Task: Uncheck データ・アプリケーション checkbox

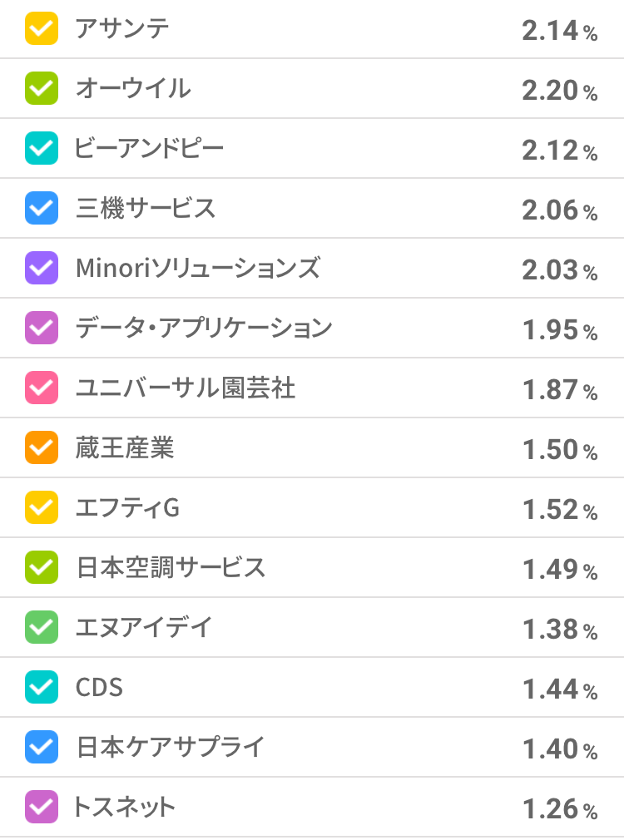Action: 42,328
